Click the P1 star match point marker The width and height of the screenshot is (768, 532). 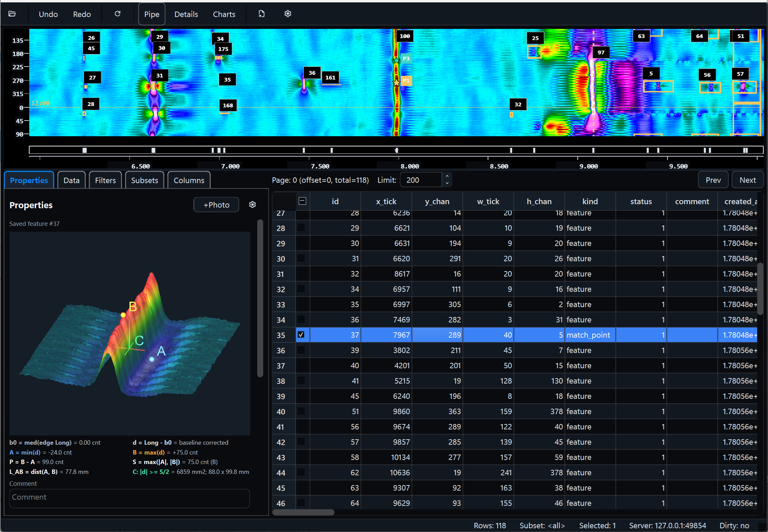(x=397, y=83)
